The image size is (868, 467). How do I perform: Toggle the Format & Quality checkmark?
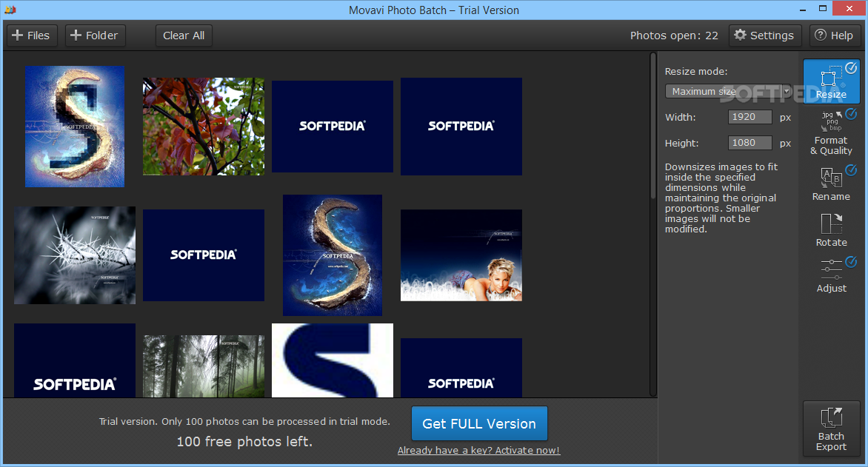point(851,113)
